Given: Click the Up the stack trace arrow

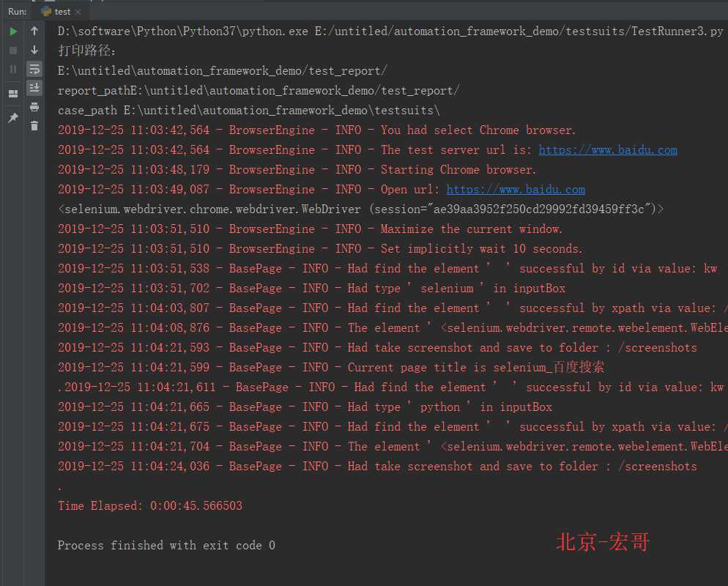Looking at the screenshot, I should click(x=34, y=31).
